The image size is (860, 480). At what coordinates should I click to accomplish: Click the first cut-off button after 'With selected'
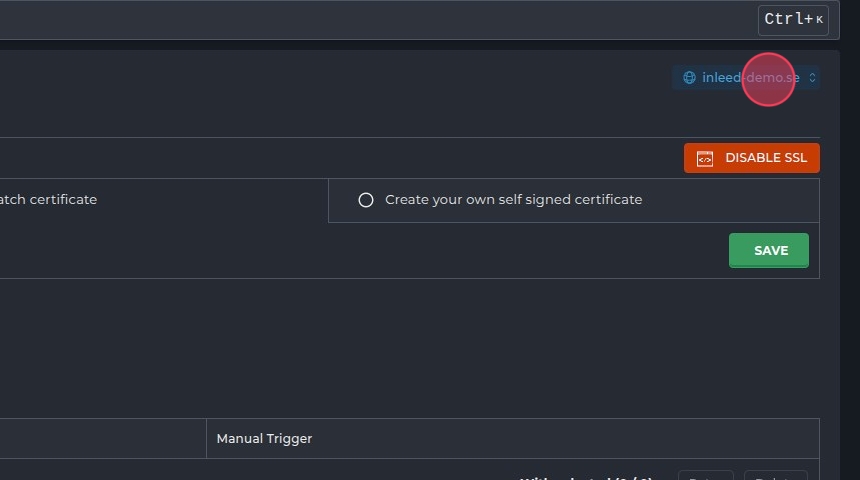click(x=705, y=476)
